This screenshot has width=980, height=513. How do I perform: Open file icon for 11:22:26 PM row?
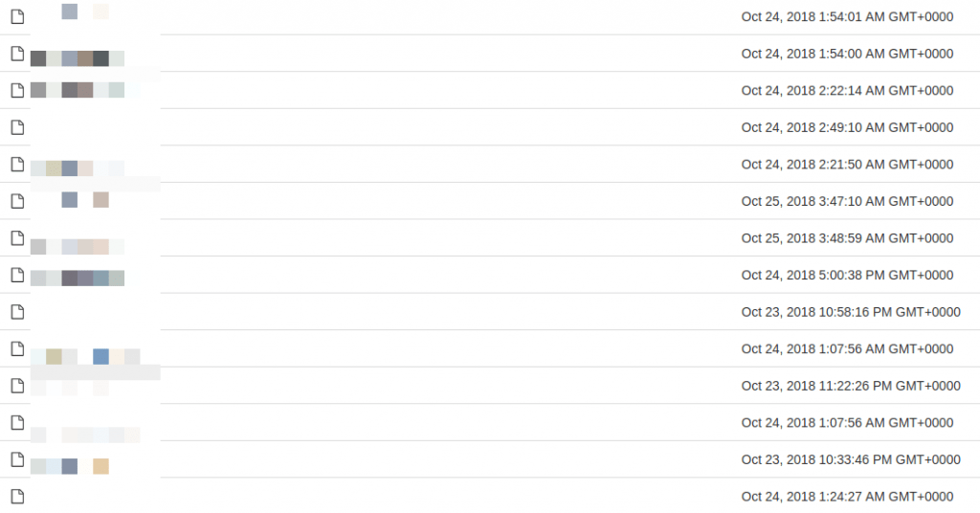click(x=16, y=385)
